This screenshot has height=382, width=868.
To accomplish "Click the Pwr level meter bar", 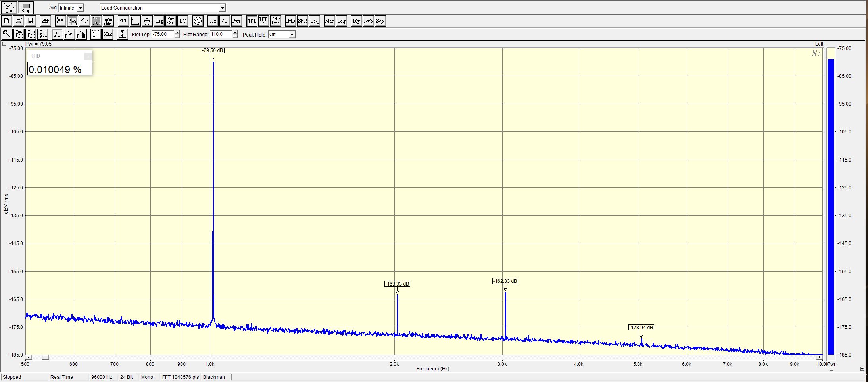I will (x=831, y=207).
